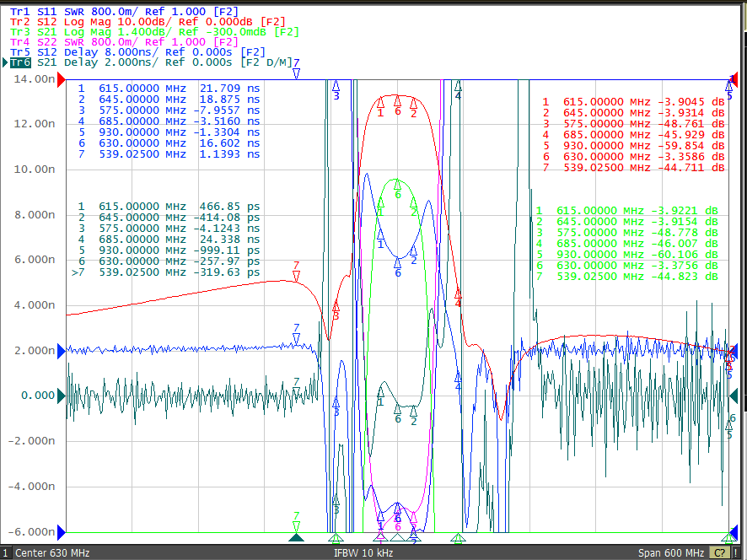
Task: Click blue readout 575.00000 MHz -7.9557 ns
Action: 169,110
